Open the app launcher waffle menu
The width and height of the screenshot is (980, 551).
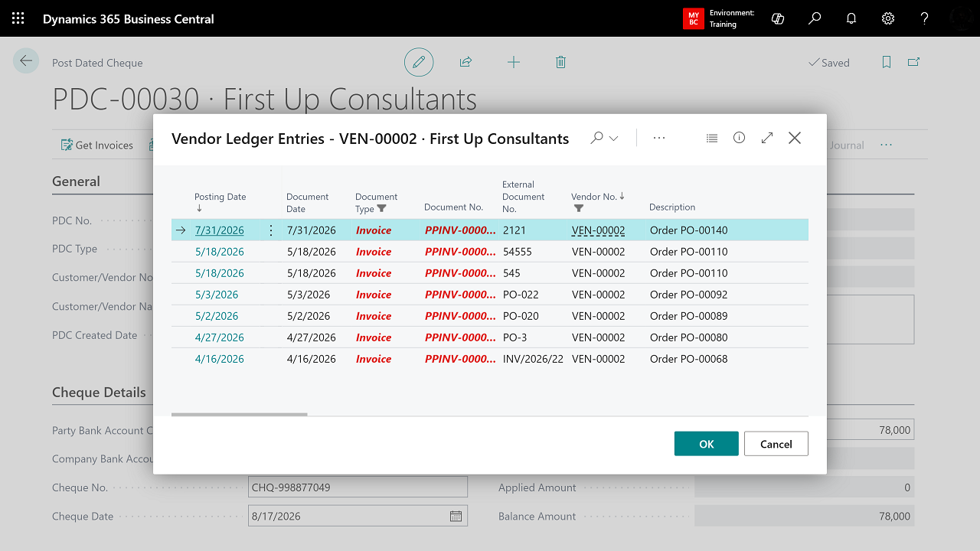click(18, 18)
